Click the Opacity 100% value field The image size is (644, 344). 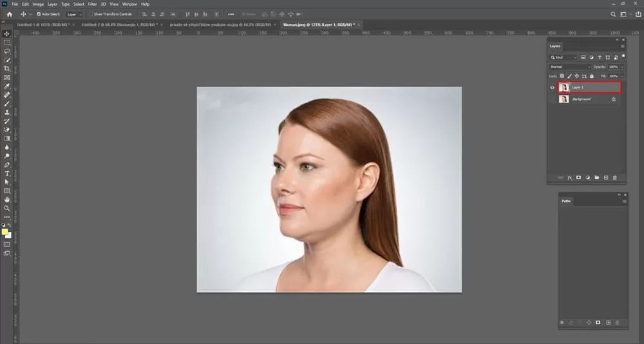point(613,66)
